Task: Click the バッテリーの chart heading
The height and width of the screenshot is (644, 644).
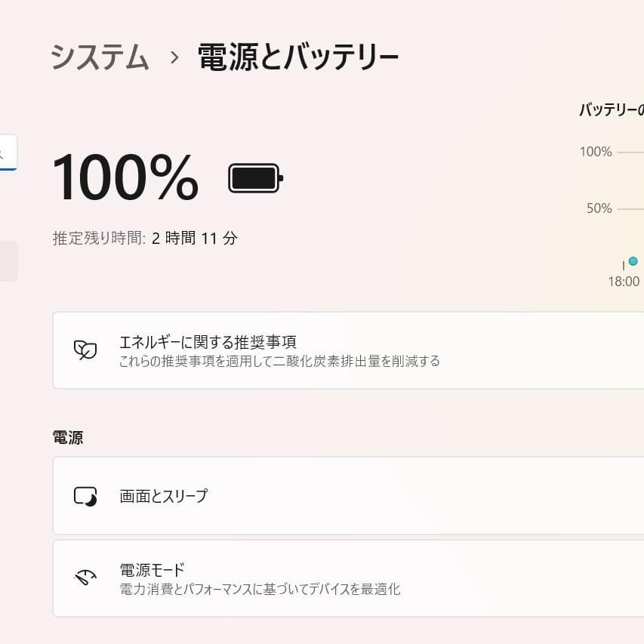Action: pos(609,109)
